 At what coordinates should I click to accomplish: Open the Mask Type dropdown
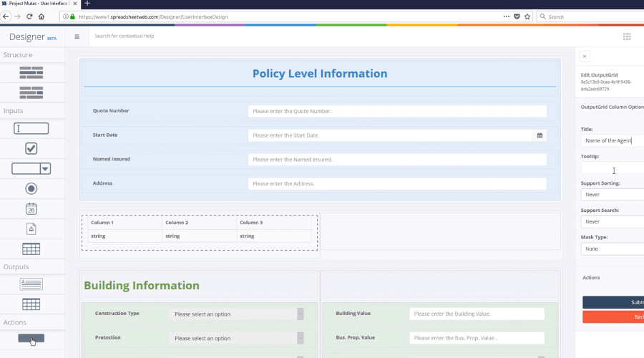(613, 248)
